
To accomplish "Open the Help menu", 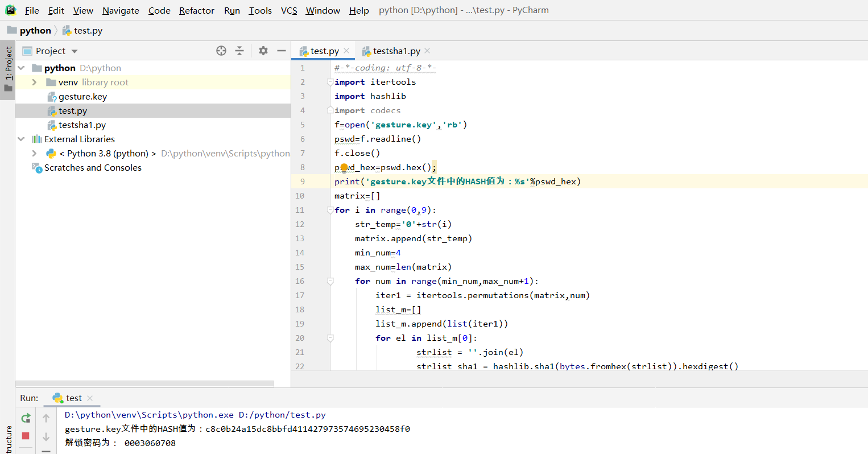I will tap(359, 10).
